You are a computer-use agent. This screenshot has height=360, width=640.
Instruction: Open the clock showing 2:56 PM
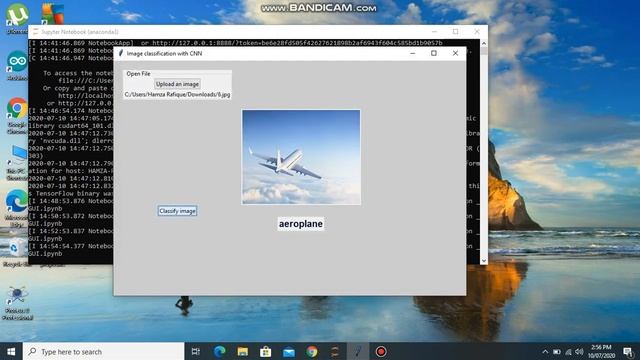tap(602, 351)
